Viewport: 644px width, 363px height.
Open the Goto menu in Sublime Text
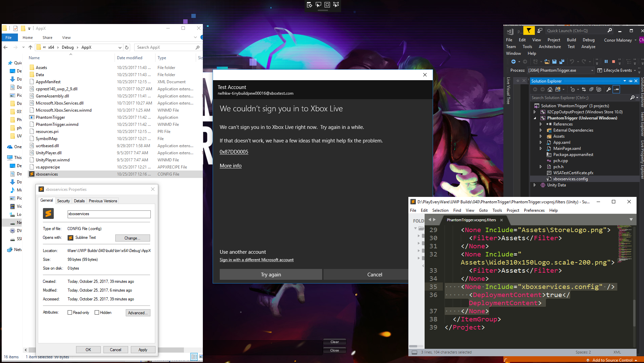[483, 210]
